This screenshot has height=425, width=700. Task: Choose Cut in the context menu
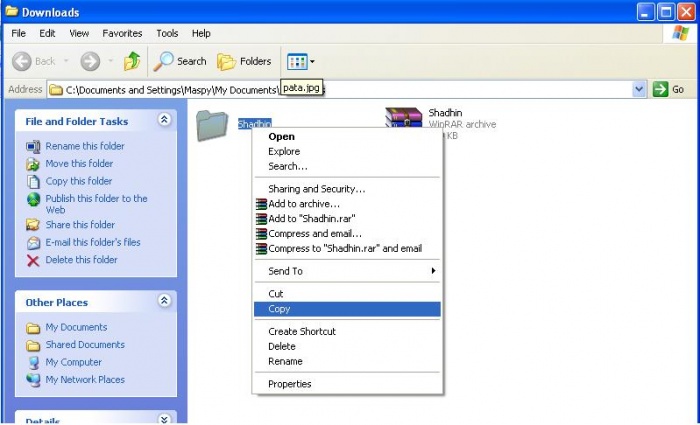347,294
